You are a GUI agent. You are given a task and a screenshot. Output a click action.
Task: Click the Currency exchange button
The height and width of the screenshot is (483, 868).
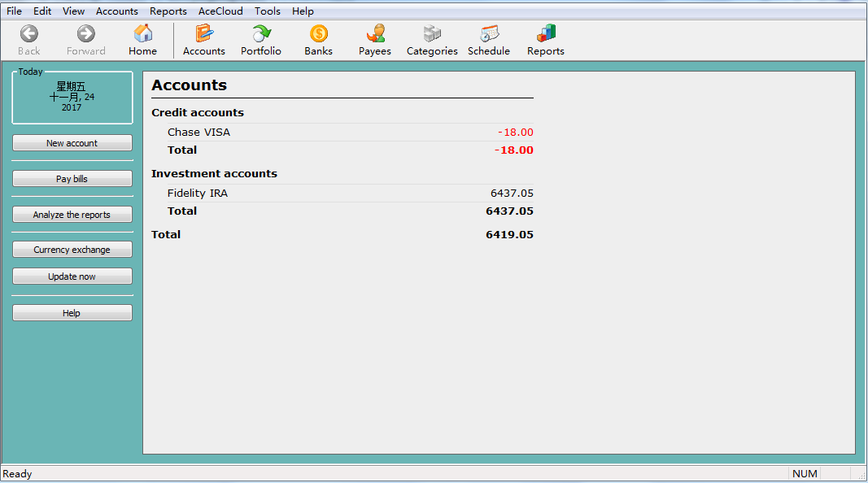click(72, 250)
